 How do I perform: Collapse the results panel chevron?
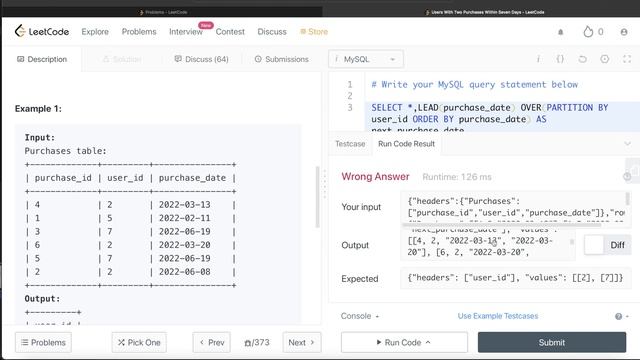627,144
